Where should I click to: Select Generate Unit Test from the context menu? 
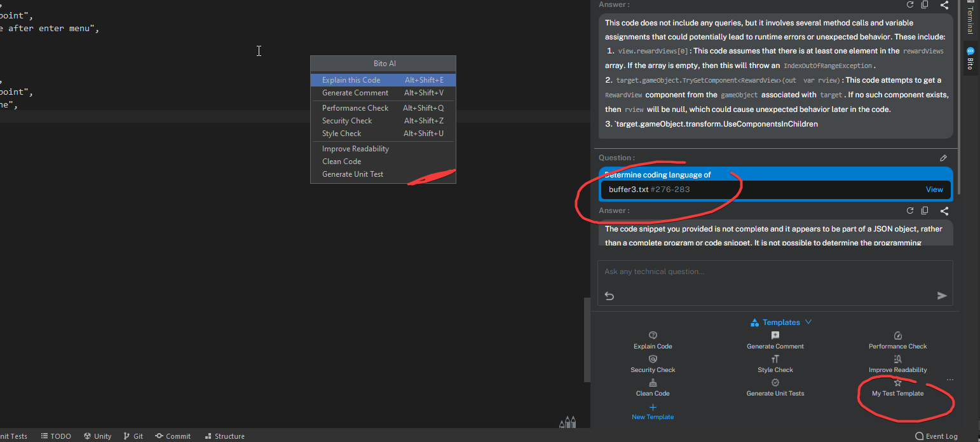[353, 174]
